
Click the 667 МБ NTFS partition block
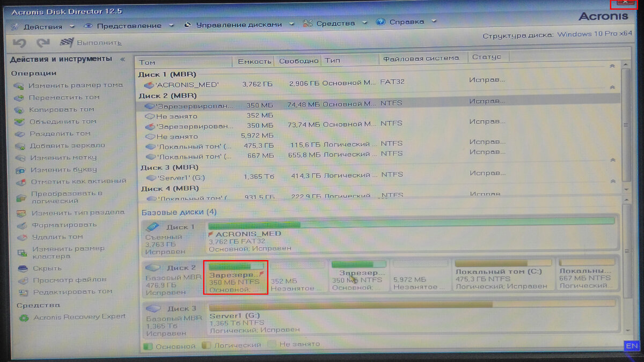coord(587,275)
